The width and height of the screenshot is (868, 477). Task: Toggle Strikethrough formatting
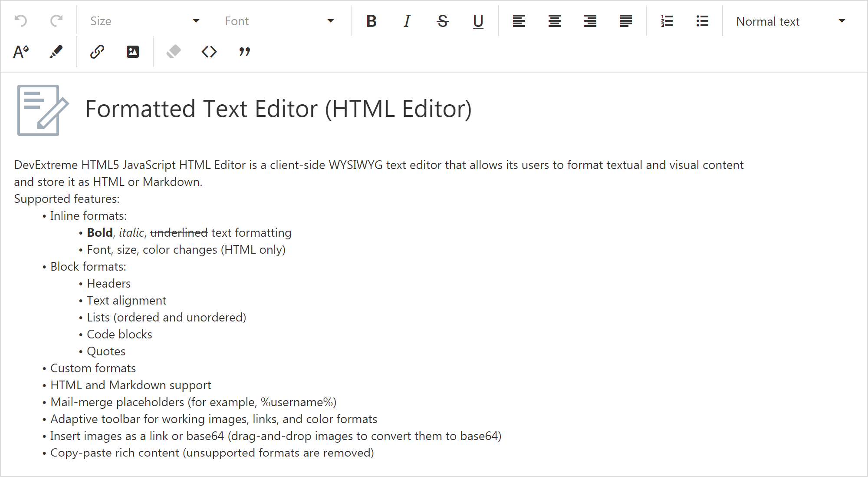pyautogui.click(x=443, y=21)
